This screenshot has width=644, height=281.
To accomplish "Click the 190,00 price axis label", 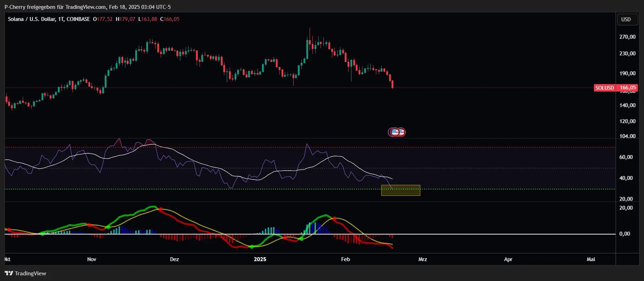I will pyautogui.click(x=627, y=73).
